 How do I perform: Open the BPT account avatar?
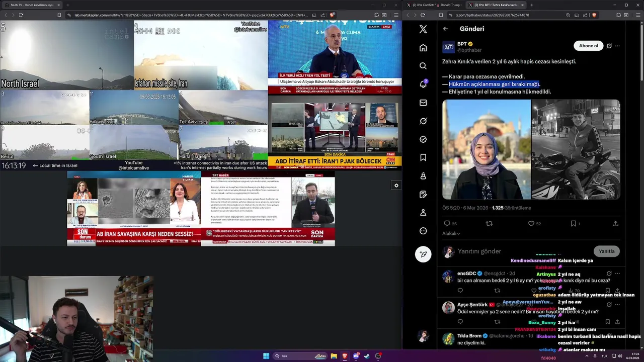[448, 47]
